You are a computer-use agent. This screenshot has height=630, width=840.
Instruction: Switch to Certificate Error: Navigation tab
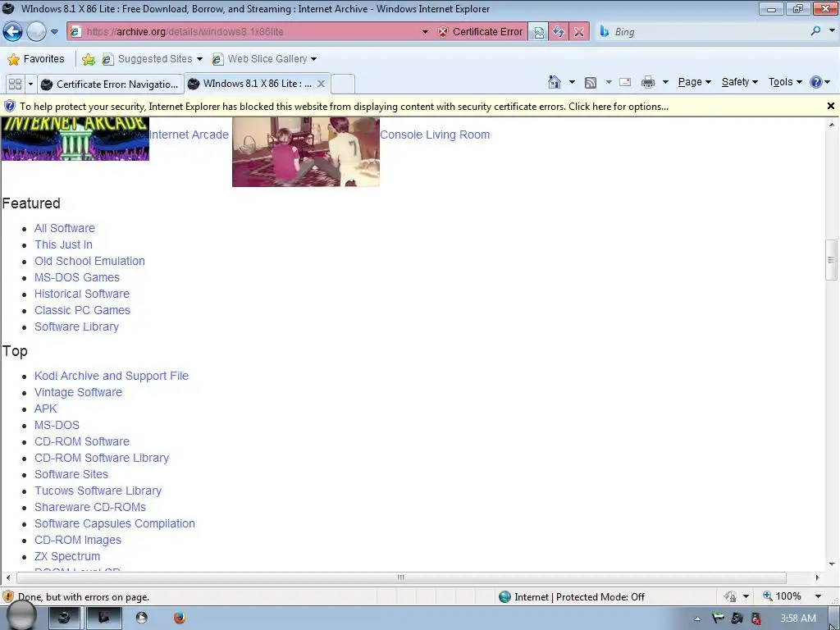(x=111, y=84)
